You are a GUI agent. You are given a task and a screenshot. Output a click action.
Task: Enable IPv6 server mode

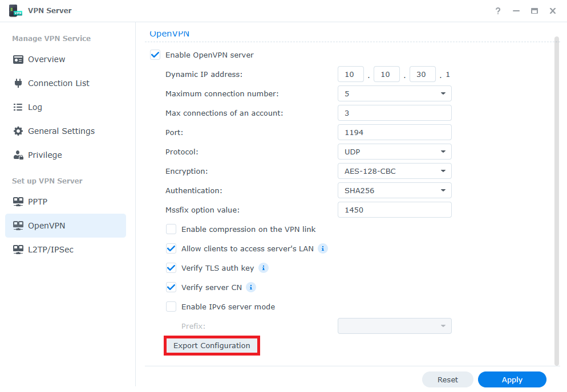click(171, 307)
